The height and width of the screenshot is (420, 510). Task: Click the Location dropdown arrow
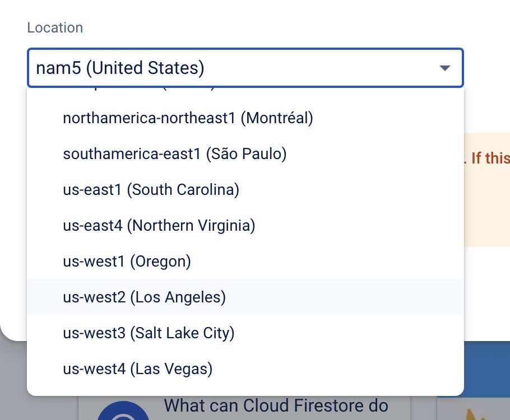coord(444,68)
